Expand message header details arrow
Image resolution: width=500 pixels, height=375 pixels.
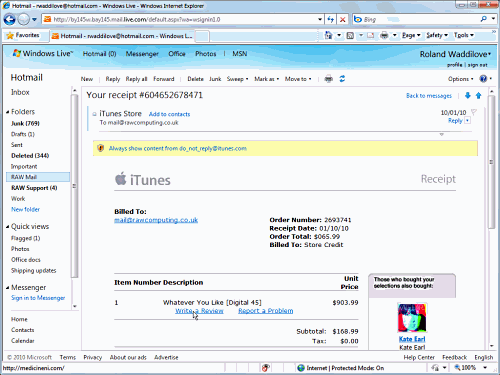(x=442, y=134)
